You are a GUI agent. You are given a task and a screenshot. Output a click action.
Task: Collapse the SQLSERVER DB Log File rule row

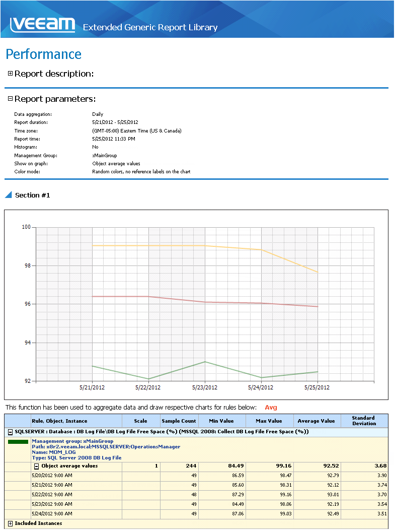click(10, 432)
